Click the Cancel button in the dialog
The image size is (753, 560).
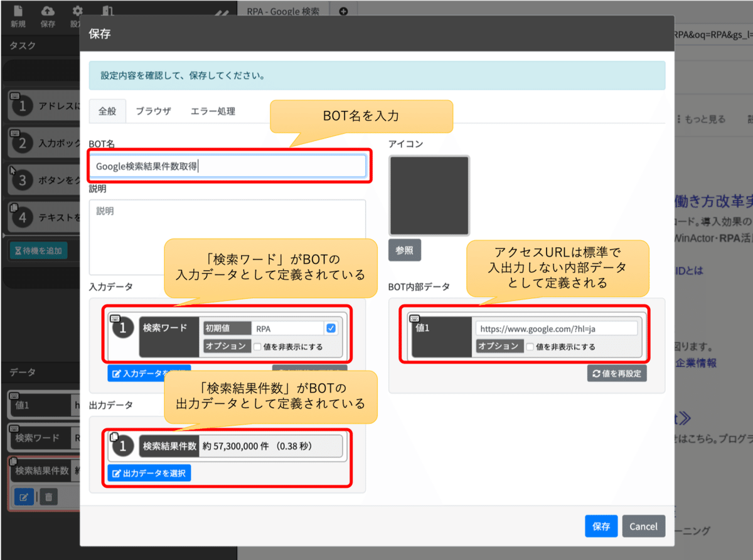coord(643,526)
